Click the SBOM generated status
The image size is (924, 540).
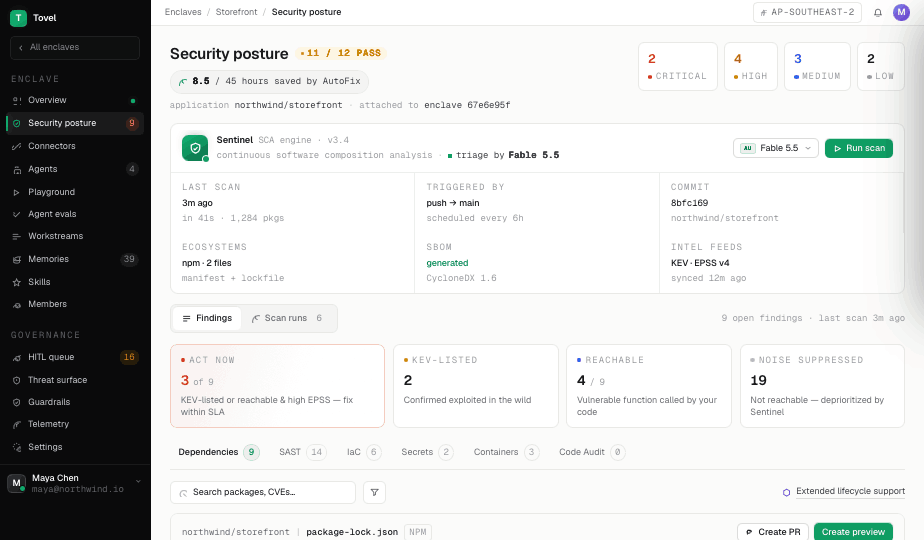tap(447, 263)
